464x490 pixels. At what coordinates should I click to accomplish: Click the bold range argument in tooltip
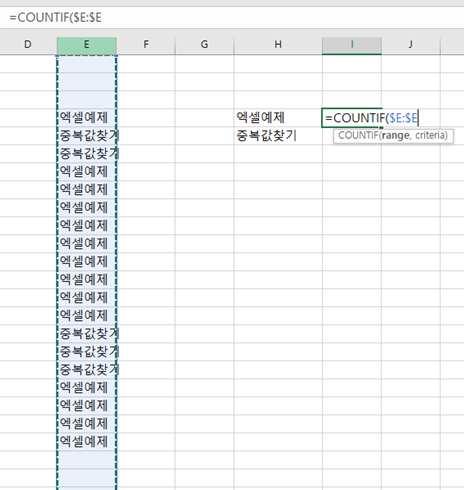click(395, 136)
